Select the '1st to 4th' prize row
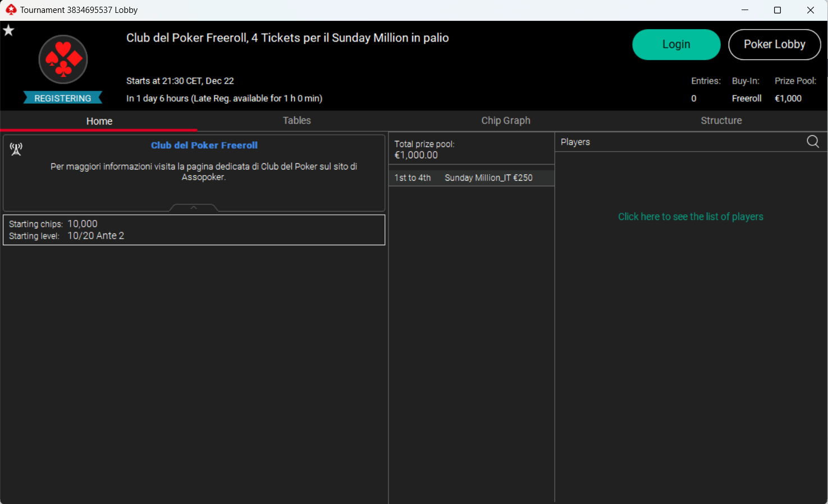 (x=472, y=178)
